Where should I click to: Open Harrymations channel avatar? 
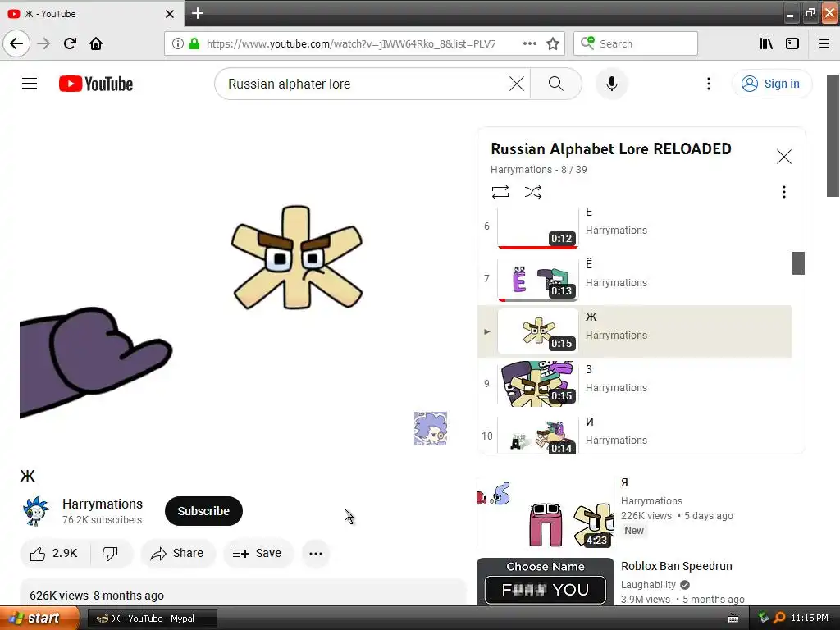(36, 510)
